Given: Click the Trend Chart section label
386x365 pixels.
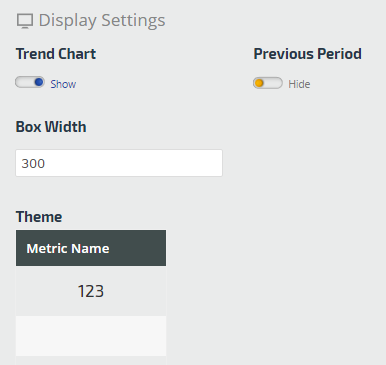Looking at the screenshot, I should click(56, 54).
